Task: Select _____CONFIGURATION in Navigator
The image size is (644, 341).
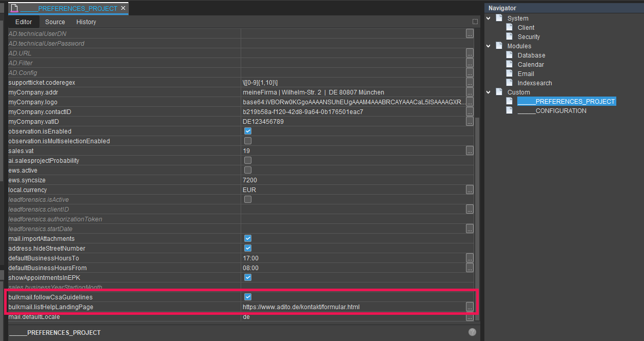Action: coord(552,111)
